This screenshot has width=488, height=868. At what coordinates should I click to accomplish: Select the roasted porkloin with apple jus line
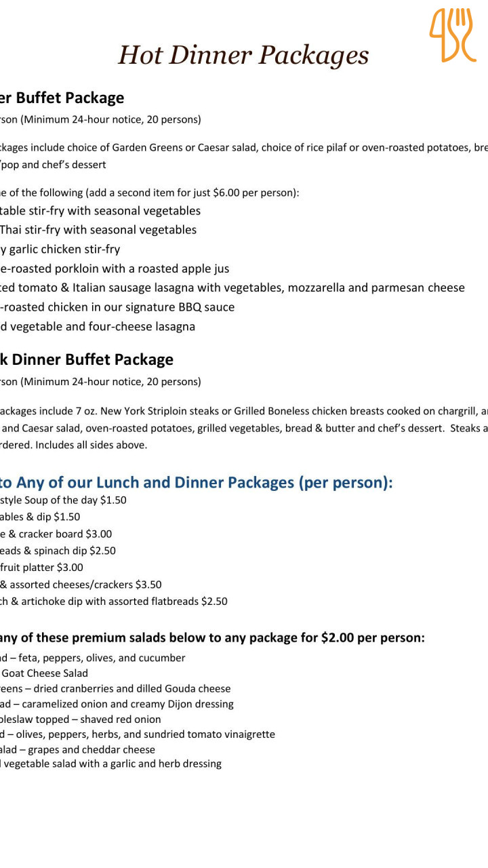click(115, 269)
